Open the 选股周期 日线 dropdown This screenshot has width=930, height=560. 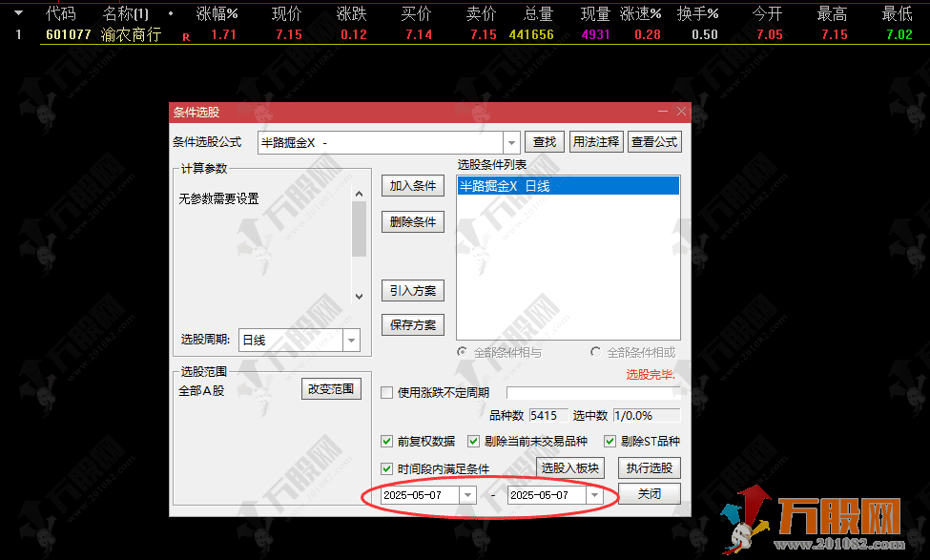(x=352, y=341)
